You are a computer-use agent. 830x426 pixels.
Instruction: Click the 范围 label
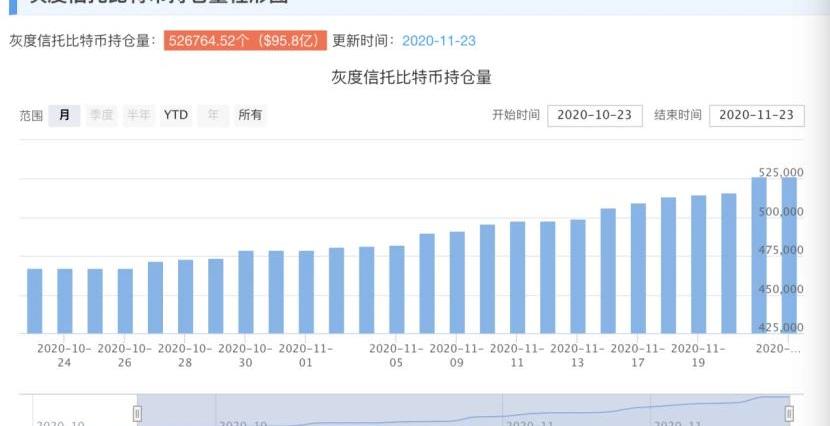pos(31,116)
